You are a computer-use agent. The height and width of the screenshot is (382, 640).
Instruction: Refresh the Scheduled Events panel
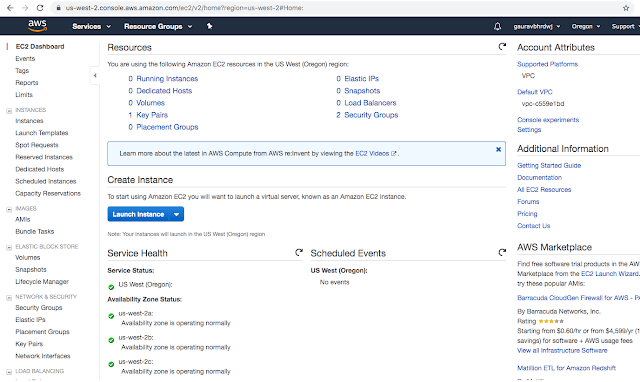coord(502,253)
